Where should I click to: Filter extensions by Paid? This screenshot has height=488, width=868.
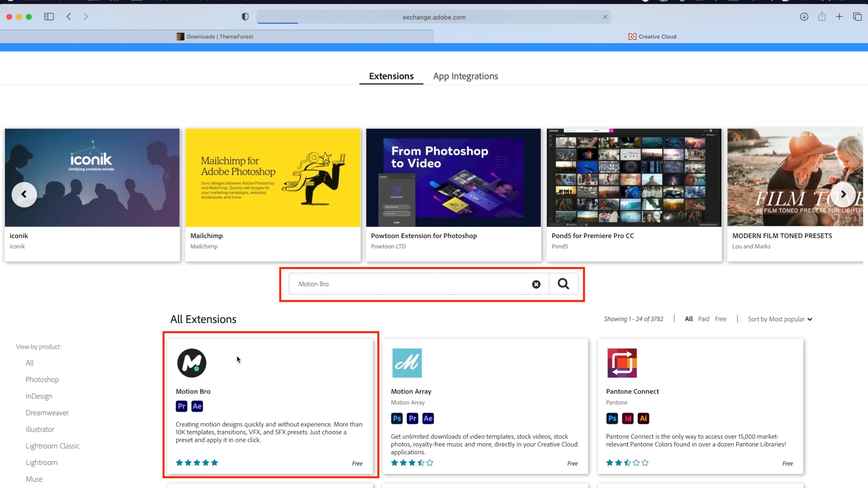point(703,319)
